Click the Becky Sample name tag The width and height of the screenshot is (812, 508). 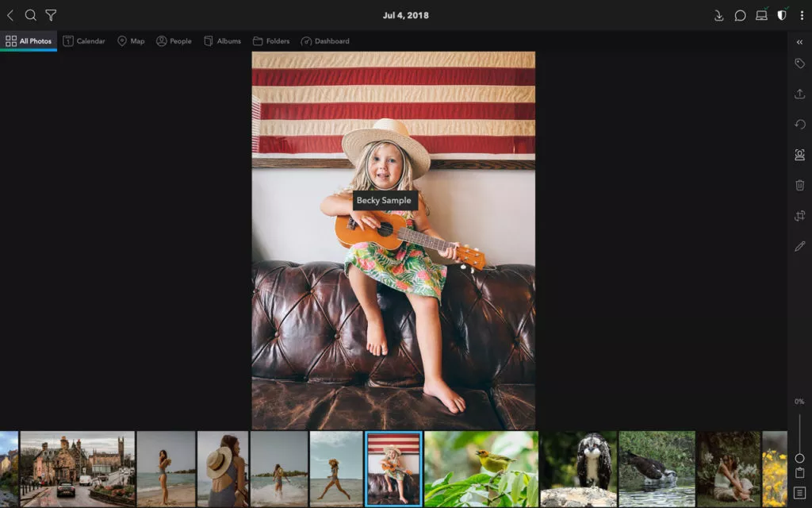[x=384, y=201]
